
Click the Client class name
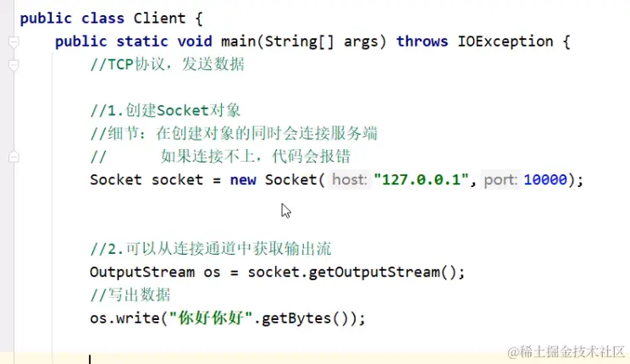pyautogui.click(x=159, y=19)
